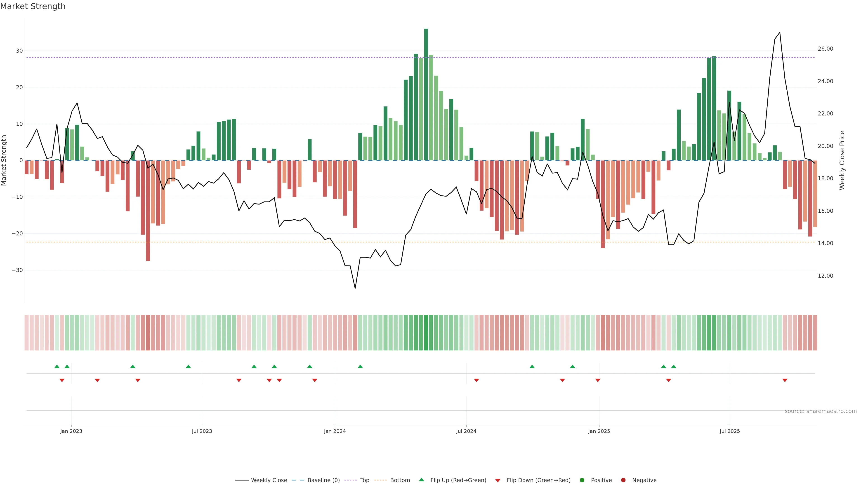Click the green Positive legend dot

582,480
